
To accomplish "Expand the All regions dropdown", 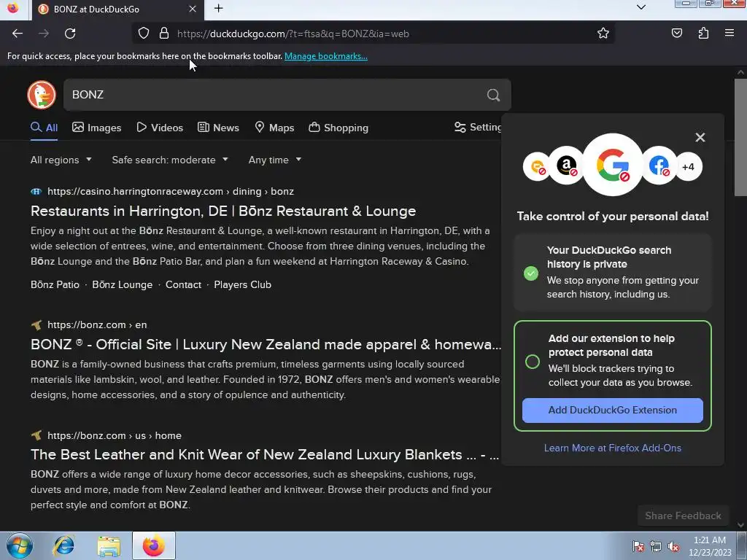I will point(61,160).
